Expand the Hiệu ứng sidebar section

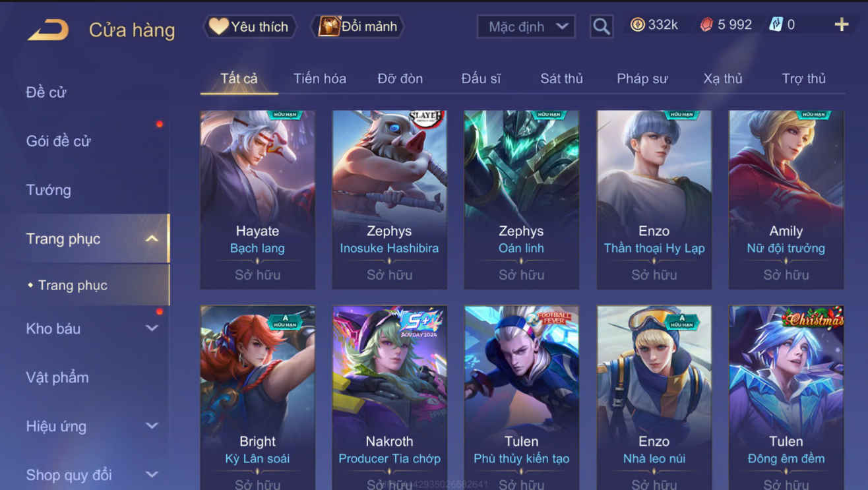(x=152, y=426)
